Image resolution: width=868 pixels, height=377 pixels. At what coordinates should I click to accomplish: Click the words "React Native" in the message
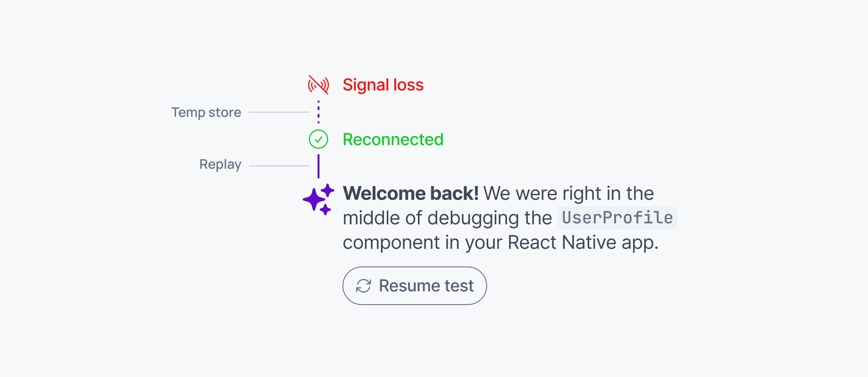click(x=562, y=243)
